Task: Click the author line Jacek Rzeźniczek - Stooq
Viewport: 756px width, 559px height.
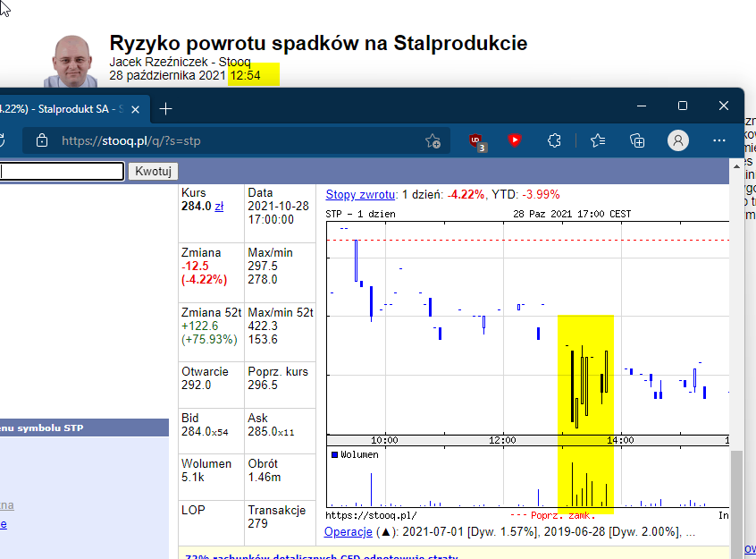Action: click(180, 62)
